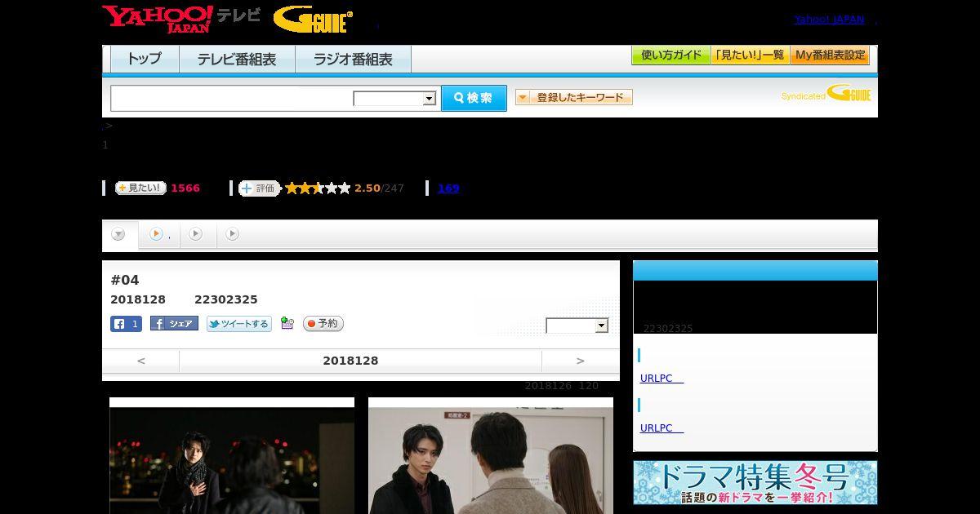The image size is (980, 514).
Task: Select the tab with orange play icon
Action: coord(158,234)
